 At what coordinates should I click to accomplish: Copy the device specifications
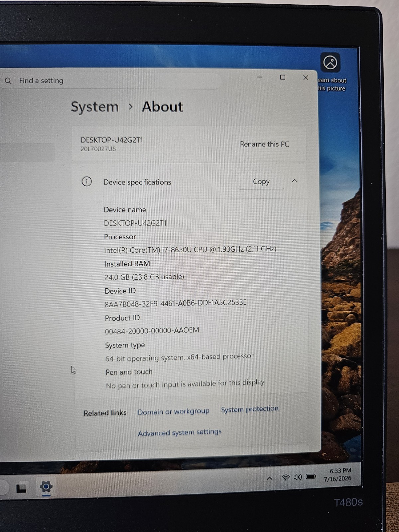(261, 182)
